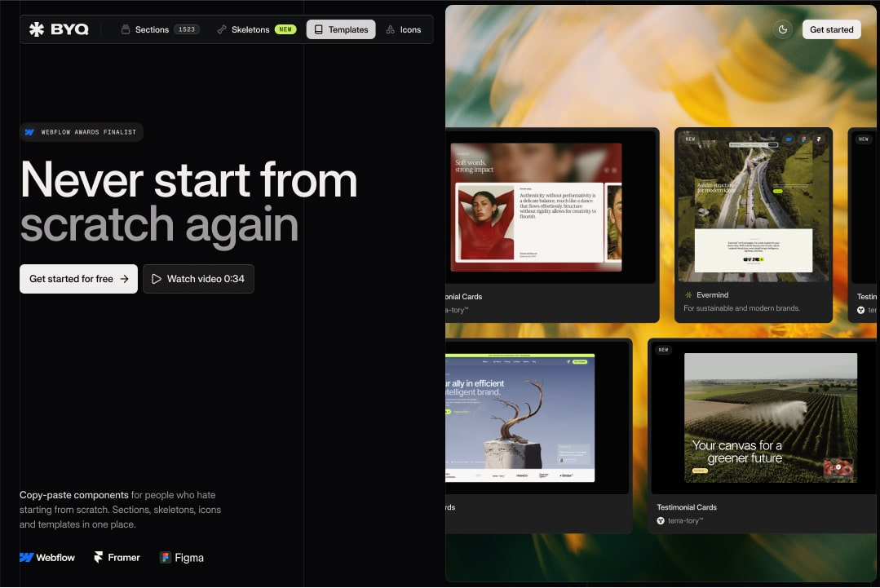Click the Figma logo in the footer
This screenshot has width=880, height=588.
166,557
